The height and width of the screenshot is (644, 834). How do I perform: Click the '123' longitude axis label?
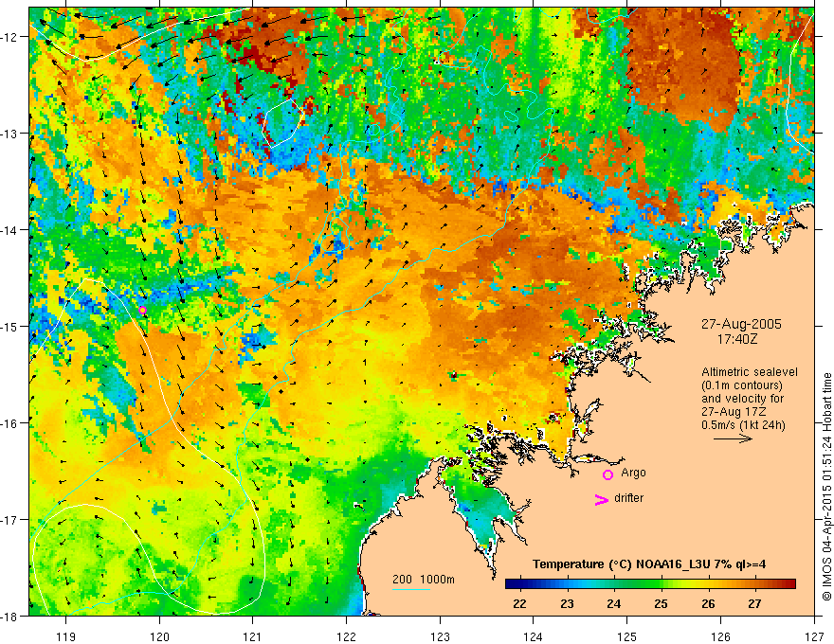pos(440,636)
